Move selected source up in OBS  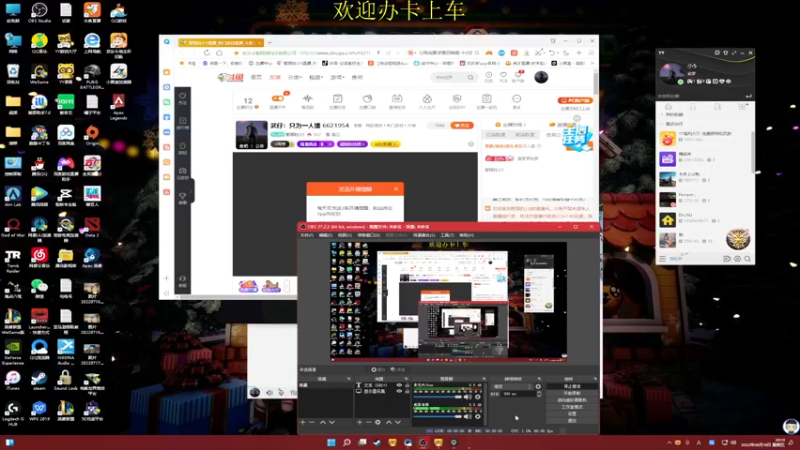[x=389, y=422]
